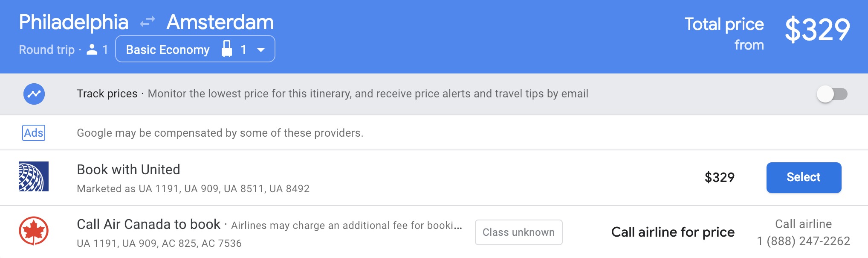The height and width of the screenshot is (258, 868).
Task: Click the Class unknown button
Action: click(x=518, y=232)
